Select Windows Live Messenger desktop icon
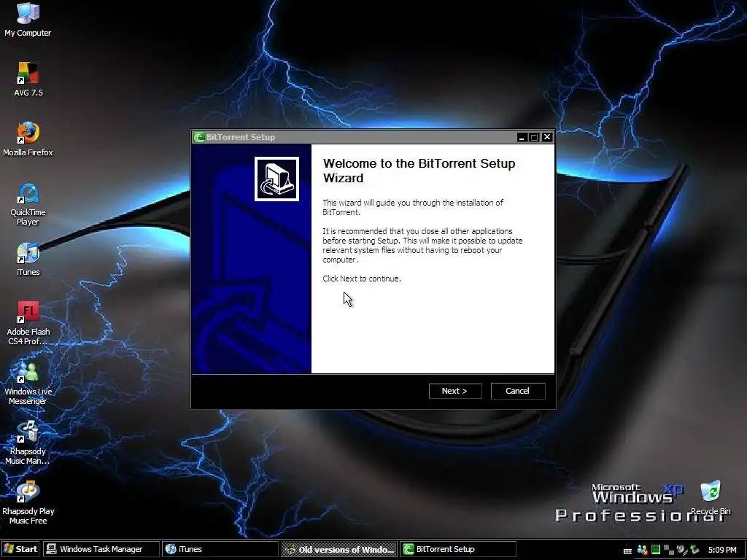This screenshot has width=747, height=560. [x=28, y=384]
